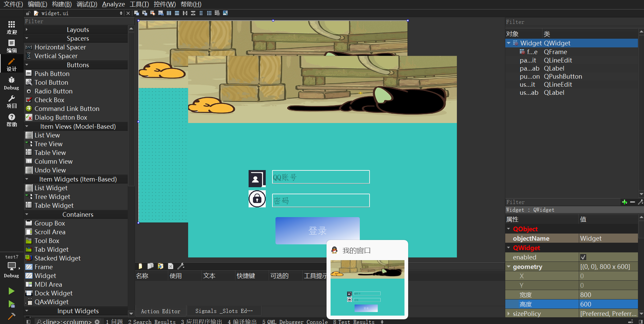Select Push Button in the widget box
Viewport: 644px width, 324px height.
pyautogui.click(x=52, y=74)
